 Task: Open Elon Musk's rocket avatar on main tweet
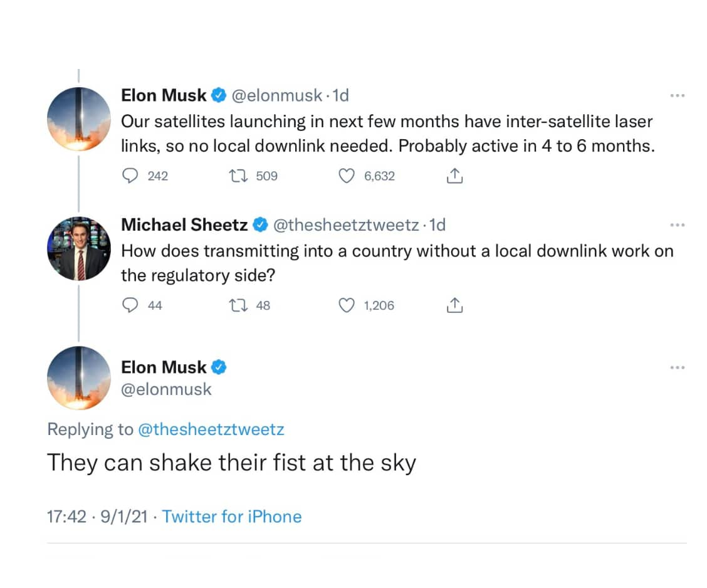(79, 377)
